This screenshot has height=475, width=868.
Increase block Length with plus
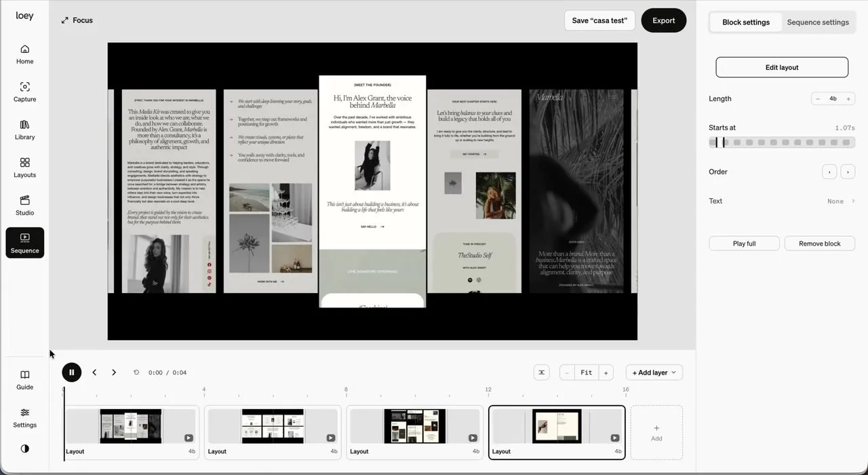coord(848,98)
